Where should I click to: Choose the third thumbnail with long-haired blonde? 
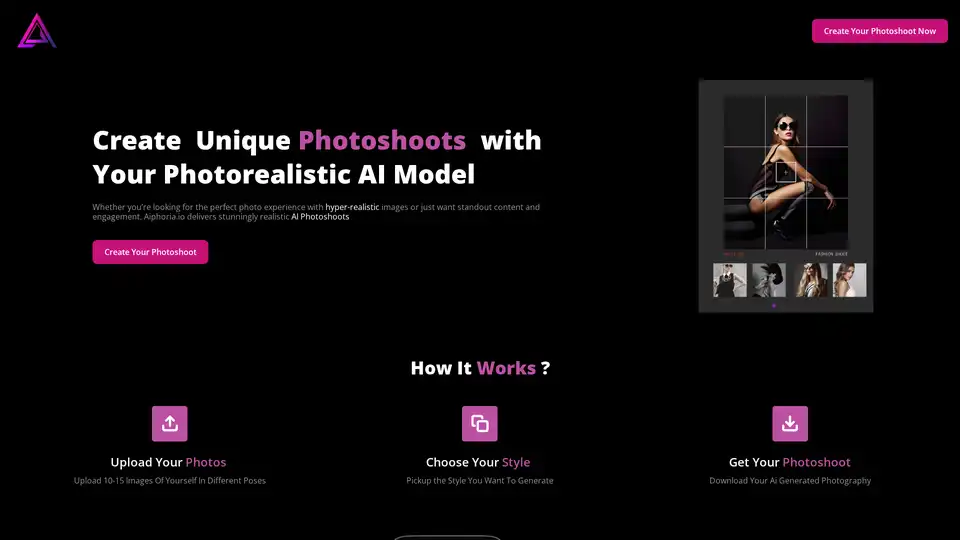tap(810, 280)
